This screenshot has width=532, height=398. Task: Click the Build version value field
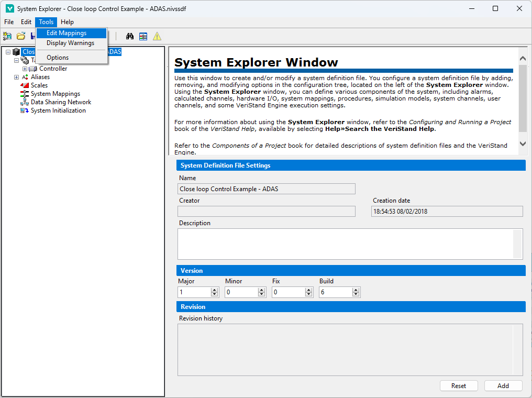coord(336,292)
